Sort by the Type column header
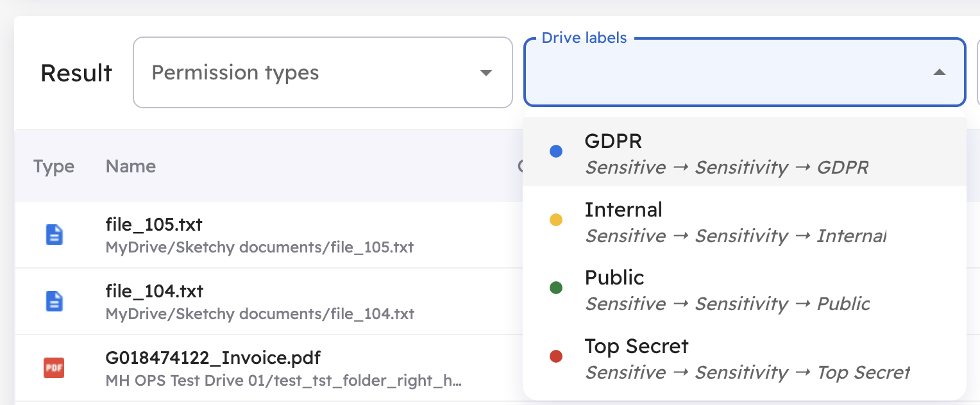 pos(54,167)
